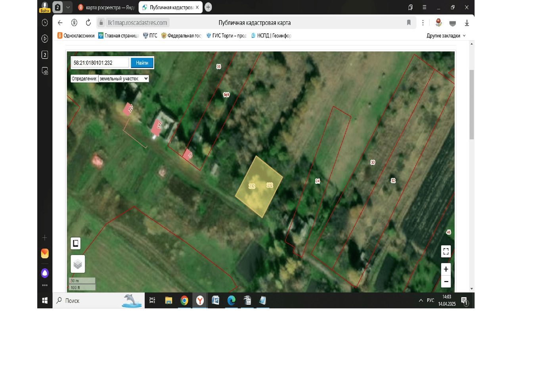The width and height of the screenshot is (555, 392).
Task: Click the yellow highlighted parcel 232
Action: [259, 187]
